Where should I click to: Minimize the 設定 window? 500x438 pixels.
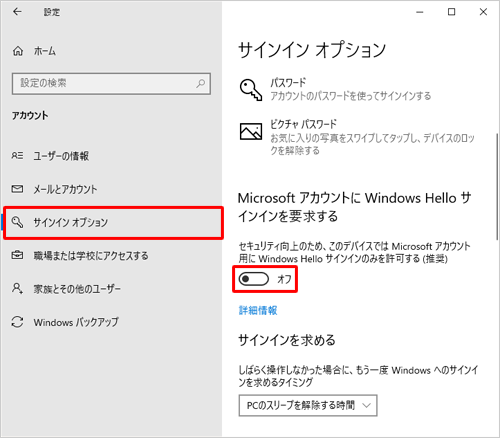point(420,12)
